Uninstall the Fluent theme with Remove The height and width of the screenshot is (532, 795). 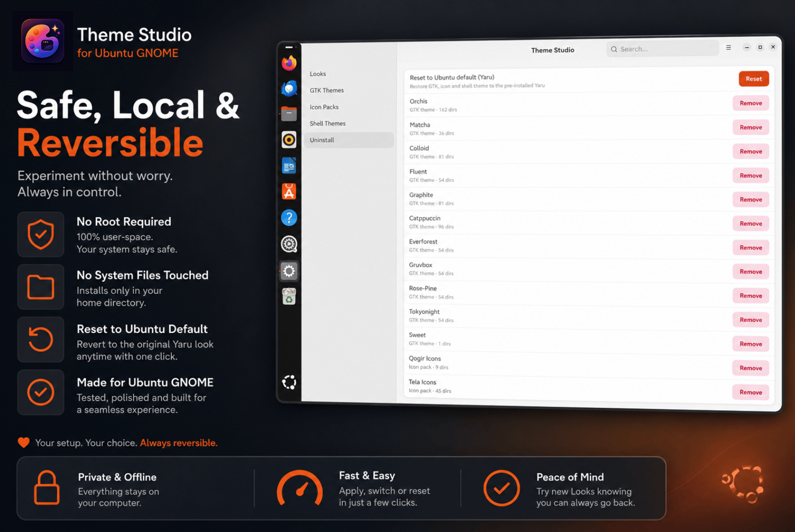coord(751,175)
